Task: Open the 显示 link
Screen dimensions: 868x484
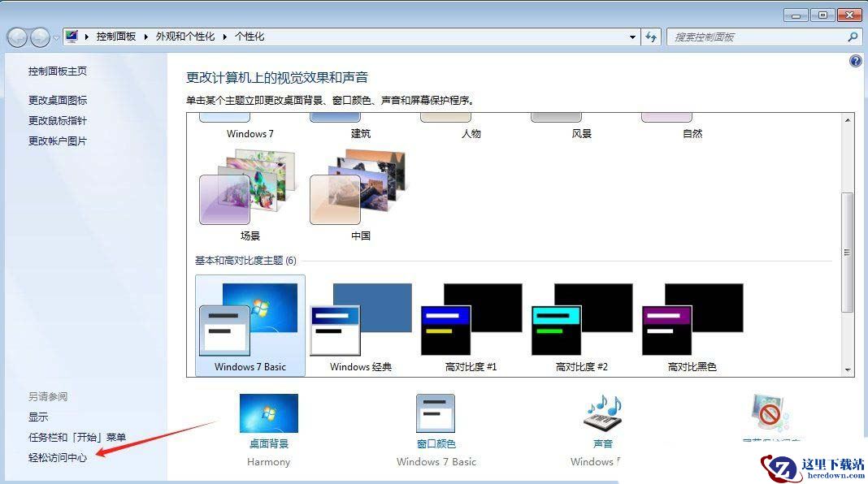Action: tap(38, 417)
